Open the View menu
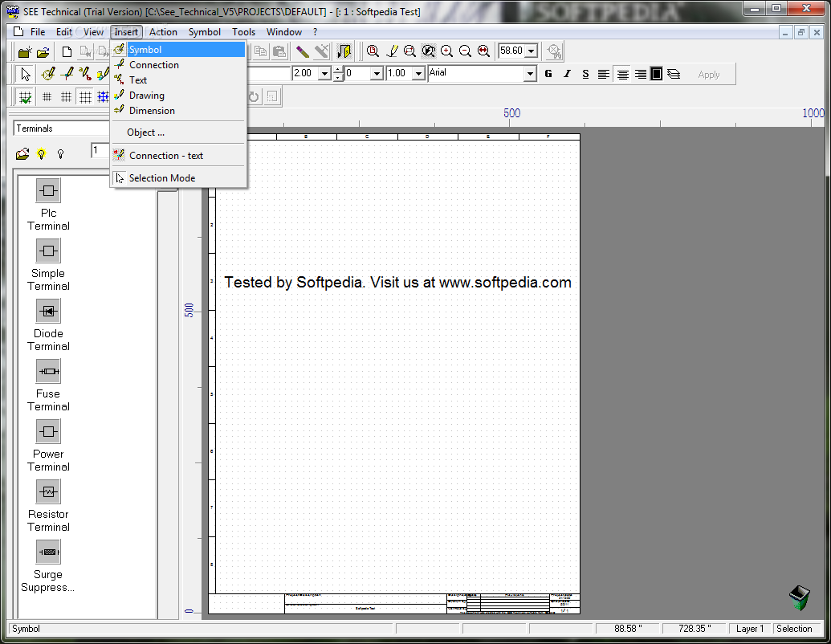 (x=93, y=32)
